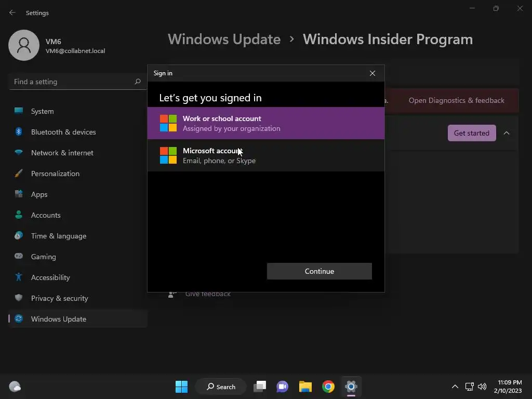The height and width of the screenshot is (399, 532).
Task: Open the Windows Start menu
Action: (181, 387)
